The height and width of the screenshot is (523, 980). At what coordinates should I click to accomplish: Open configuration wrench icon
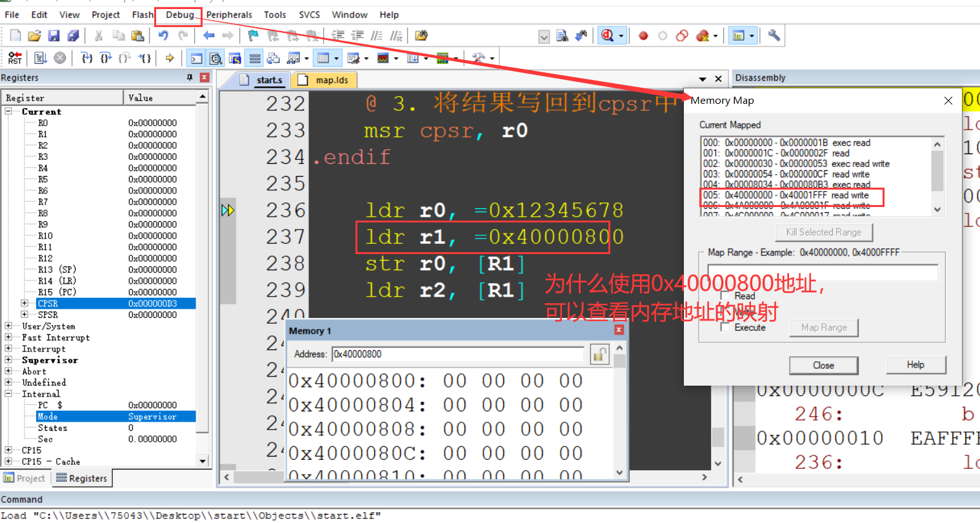point(774,36)
